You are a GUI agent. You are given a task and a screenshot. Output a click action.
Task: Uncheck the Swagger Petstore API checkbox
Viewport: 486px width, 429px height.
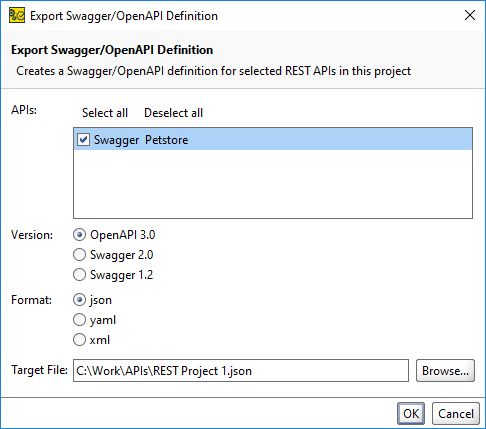(83, 139)
